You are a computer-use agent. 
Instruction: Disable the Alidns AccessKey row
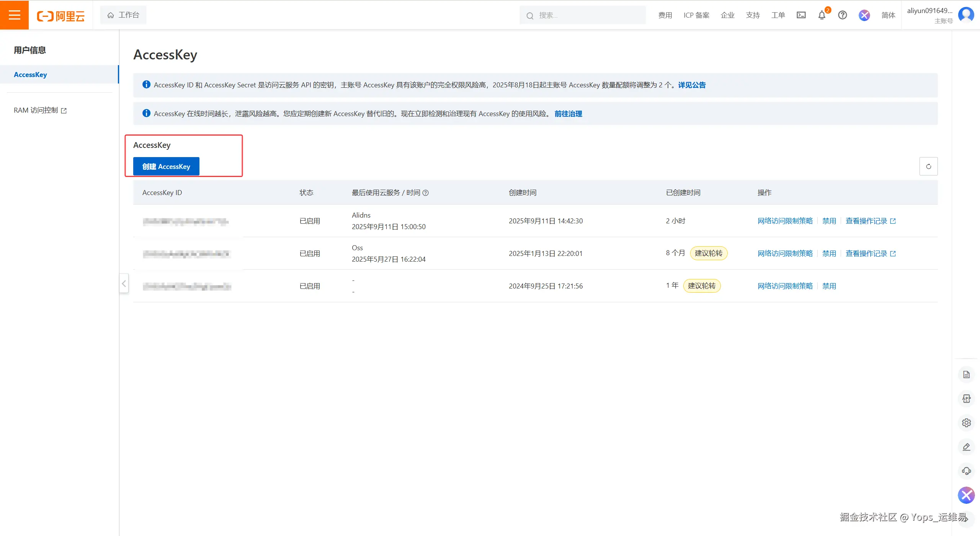[829, 221]
